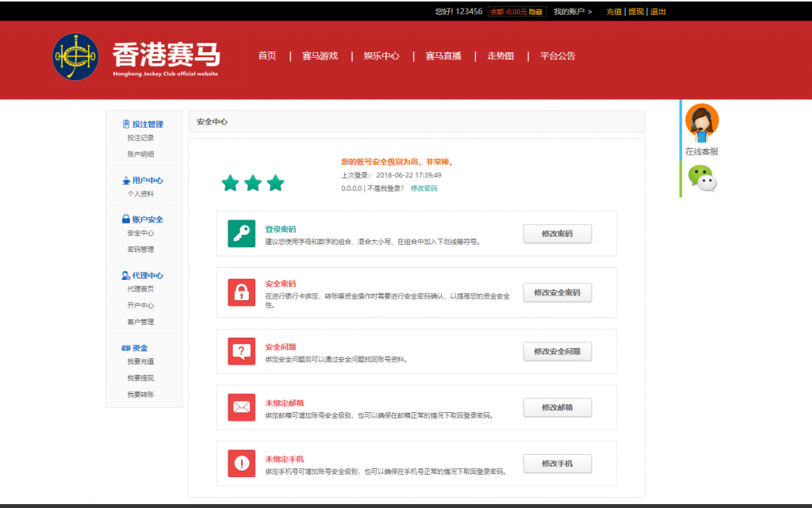This screenshot has height=508, width=812.
Task: Click the red exclamation phone binding icon
Action: (241, 464)
